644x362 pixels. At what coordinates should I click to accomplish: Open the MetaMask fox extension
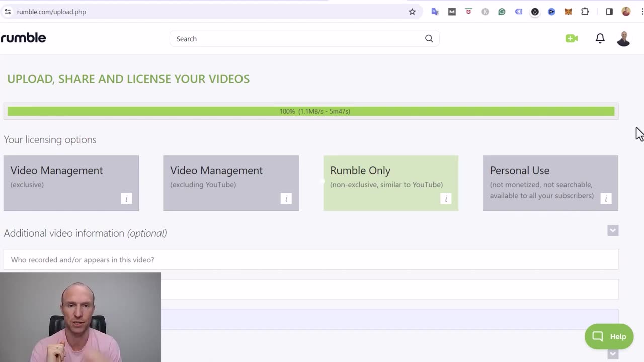pos(568,12)
